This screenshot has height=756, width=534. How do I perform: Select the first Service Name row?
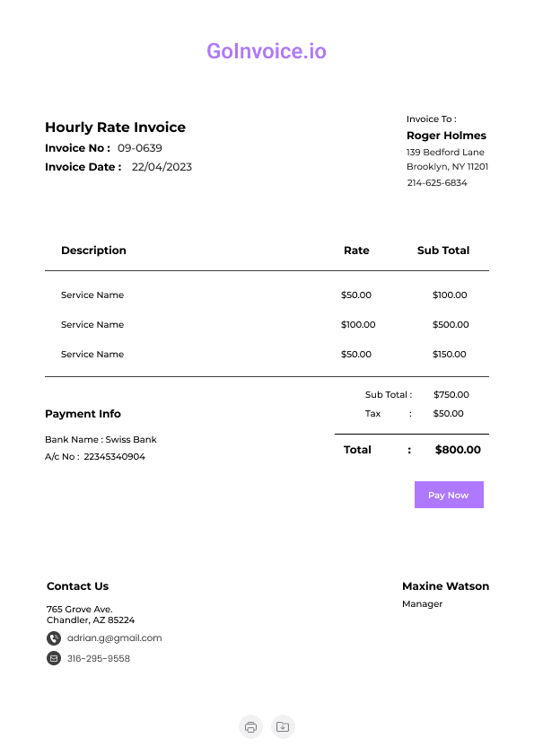point(267,295)
